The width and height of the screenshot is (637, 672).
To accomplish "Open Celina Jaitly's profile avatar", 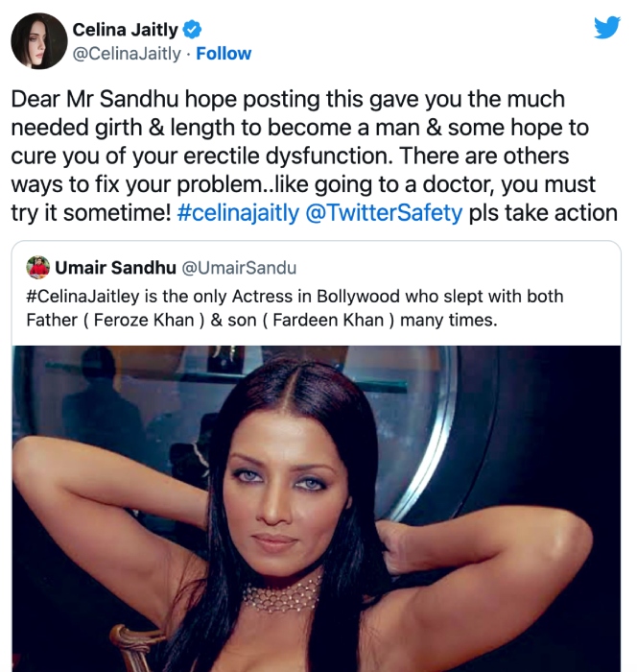I will (39, 40).
